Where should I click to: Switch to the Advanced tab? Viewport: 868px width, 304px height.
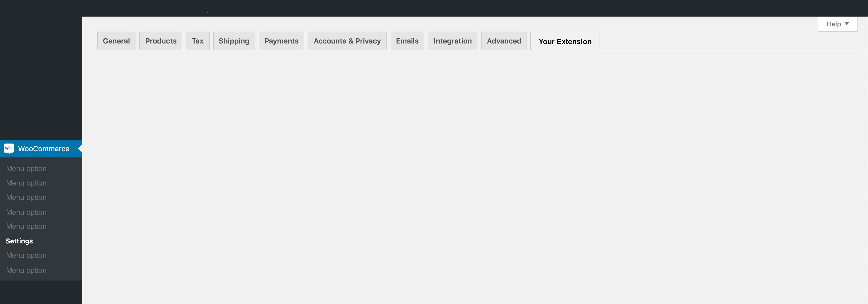(504, 41)
